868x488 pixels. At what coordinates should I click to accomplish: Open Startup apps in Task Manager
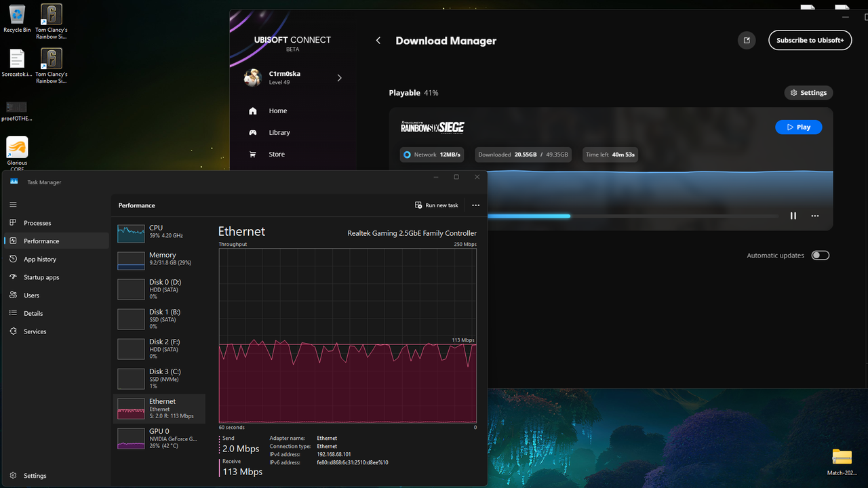pos(56,277)
